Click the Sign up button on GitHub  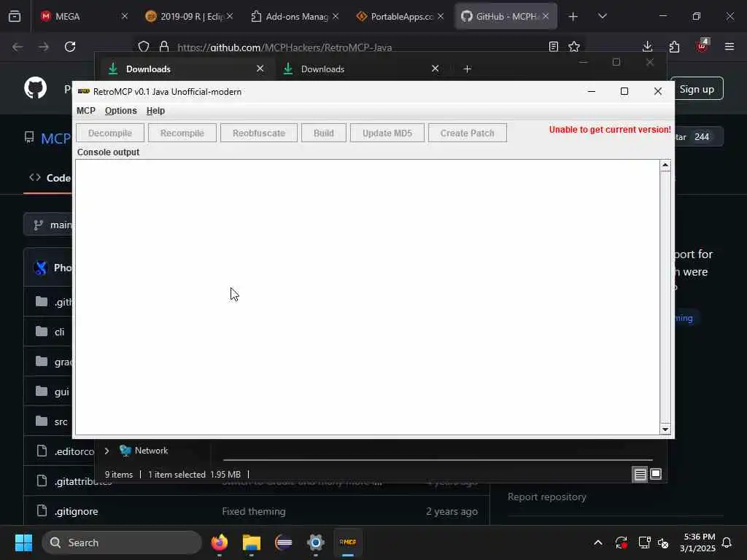coord(697,89)
